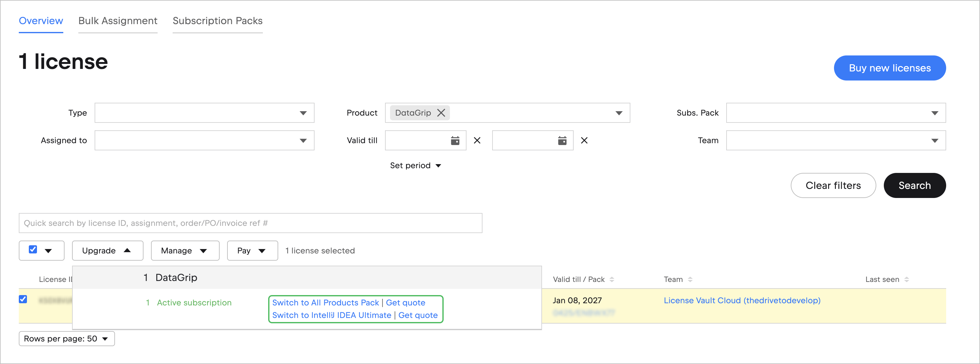
Task: Open the Manage actions dropdown
Action: [x=185, y=250]
